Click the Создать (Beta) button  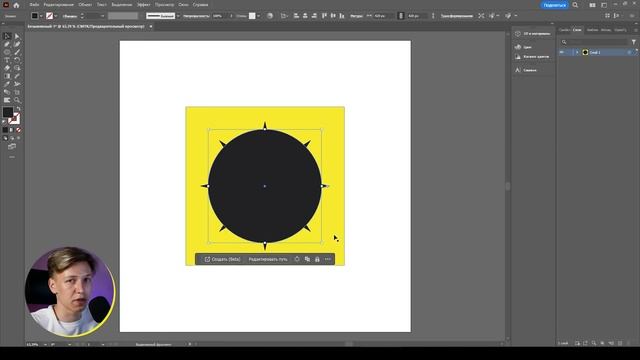(222, 259)
